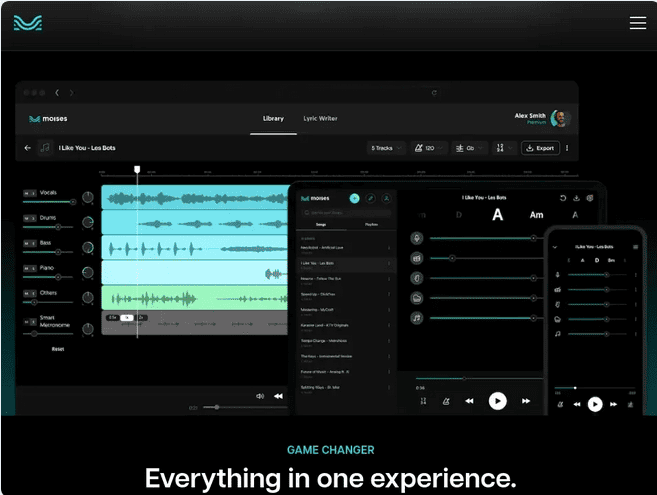Viewport: 657px width, 495px height.
Task: Click the drums icon on tablet mixer
Action: [416, 258]
